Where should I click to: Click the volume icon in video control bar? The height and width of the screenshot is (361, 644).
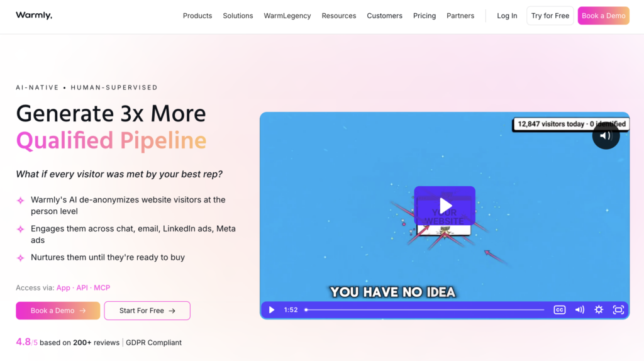point(579,309)
